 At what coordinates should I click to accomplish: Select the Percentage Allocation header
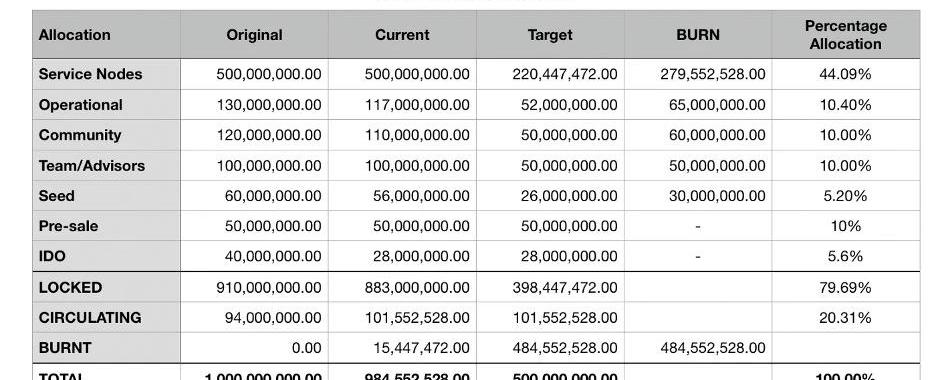(845, 35)
